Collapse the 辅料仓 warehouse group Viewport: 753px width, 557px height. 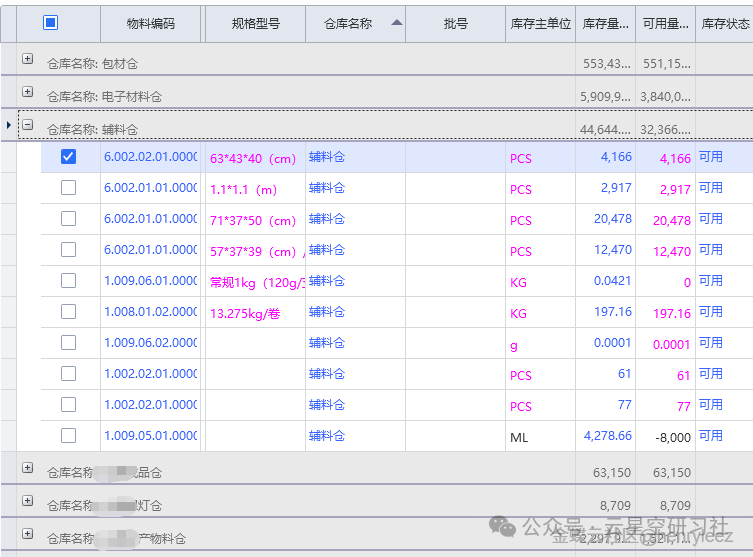[x=28, y=126]
